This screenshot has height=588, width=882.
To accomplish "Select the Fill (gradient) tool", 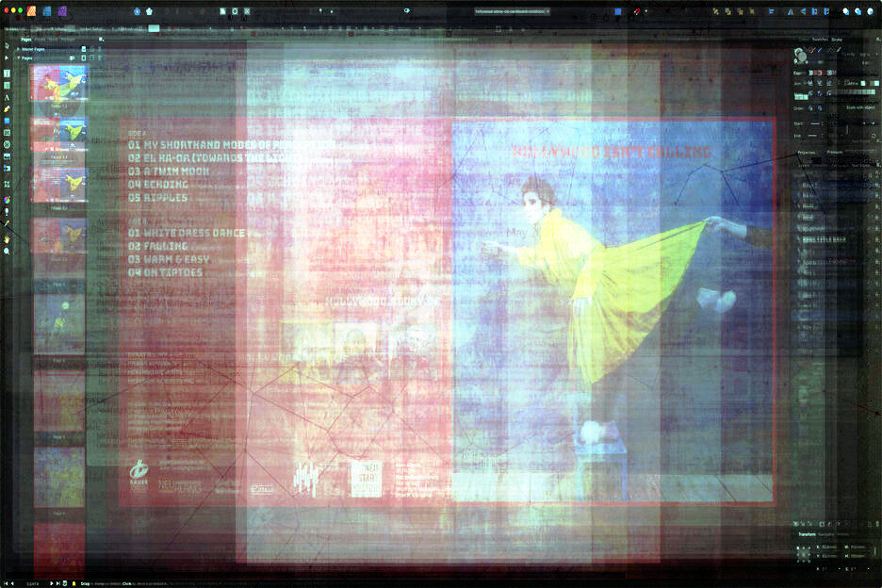I will (x=7, y=200).
